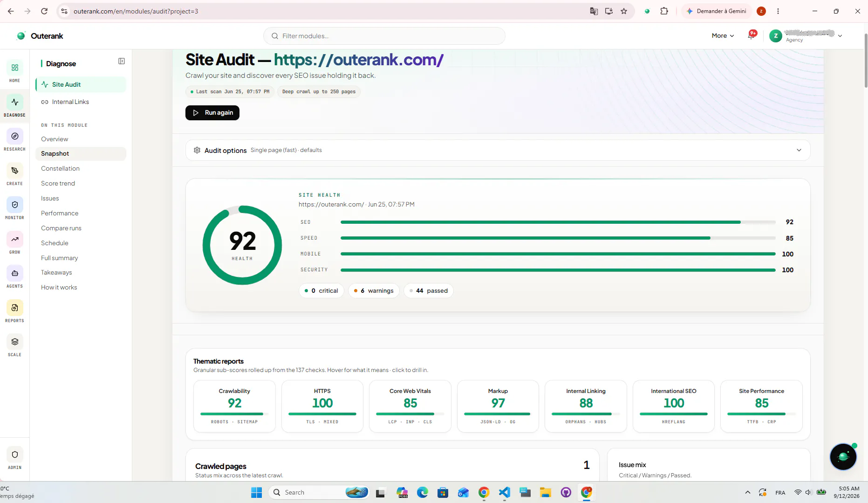The height and width of the screenshot is (503, 868).
Task: Open the Research compass icon
Action: click(x=14, y=137)
